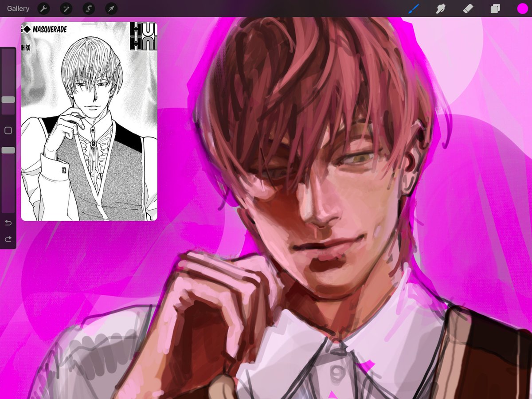Open the Actions wrench menu
Screen dimensions: 532x399
[x=43, y=8]
